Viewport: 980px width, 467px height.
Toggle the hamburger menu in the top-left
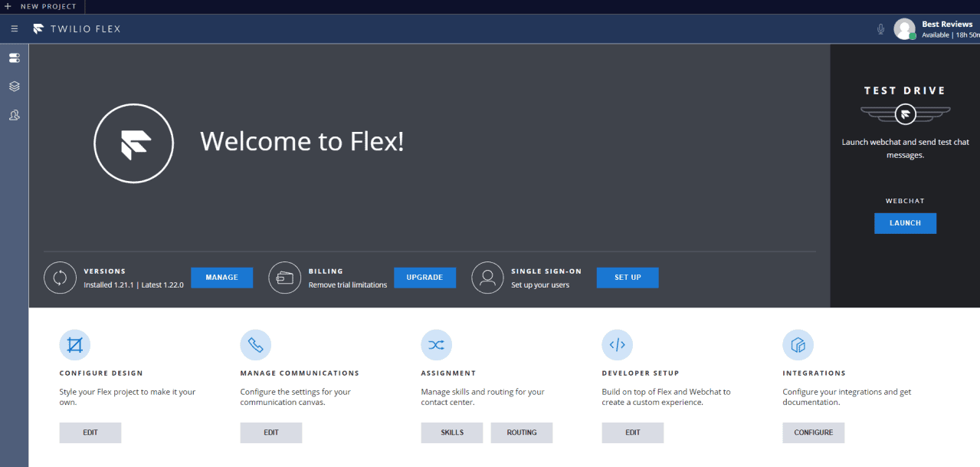click(x=14, y=28)
